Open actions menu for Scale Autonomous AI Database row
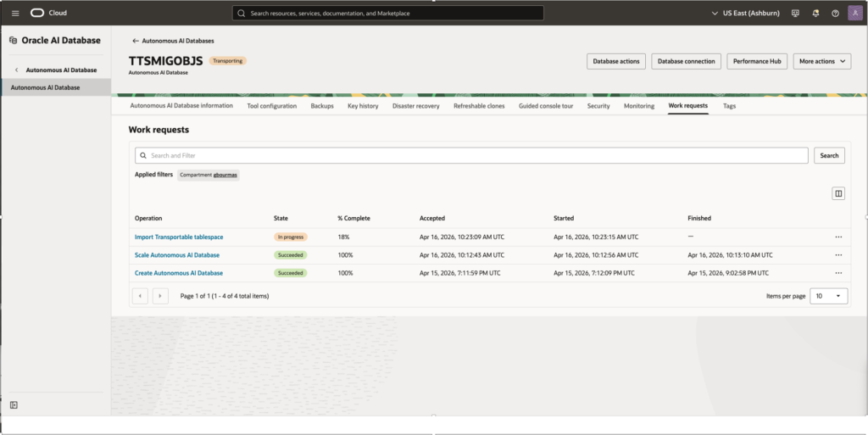The image size is (868, 435). pos(838,255)
